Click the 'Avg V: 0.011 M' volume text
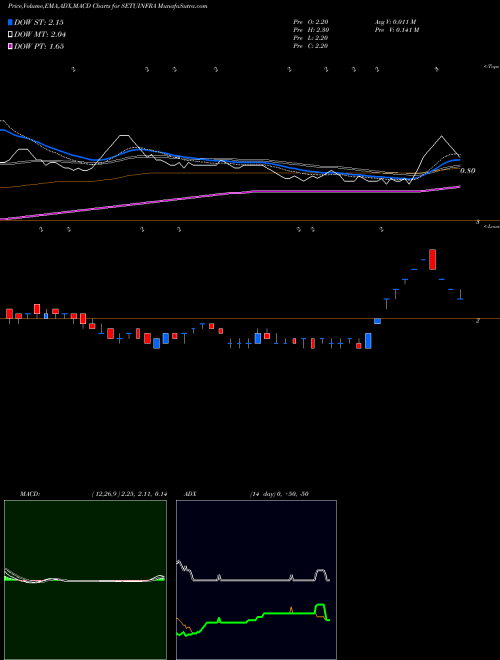This screenshot has width=500, height=660. coord(395,22)
